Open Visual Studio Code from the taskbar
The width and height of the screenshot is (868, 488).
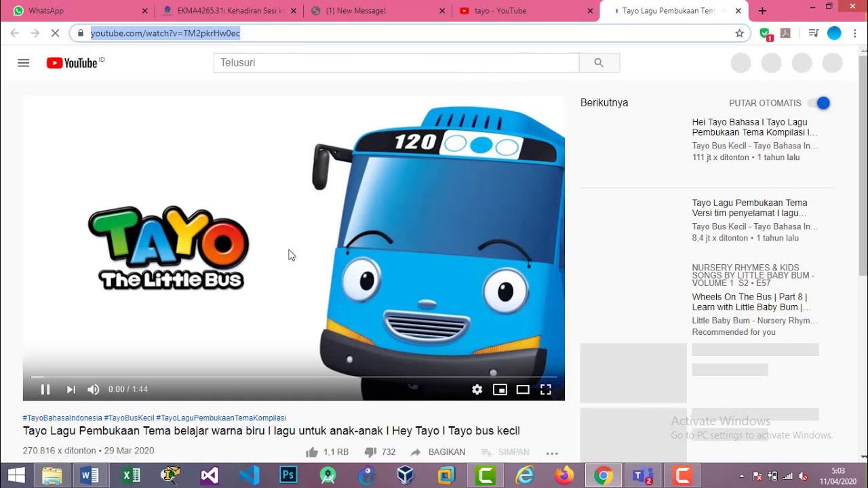click(249, 475)
